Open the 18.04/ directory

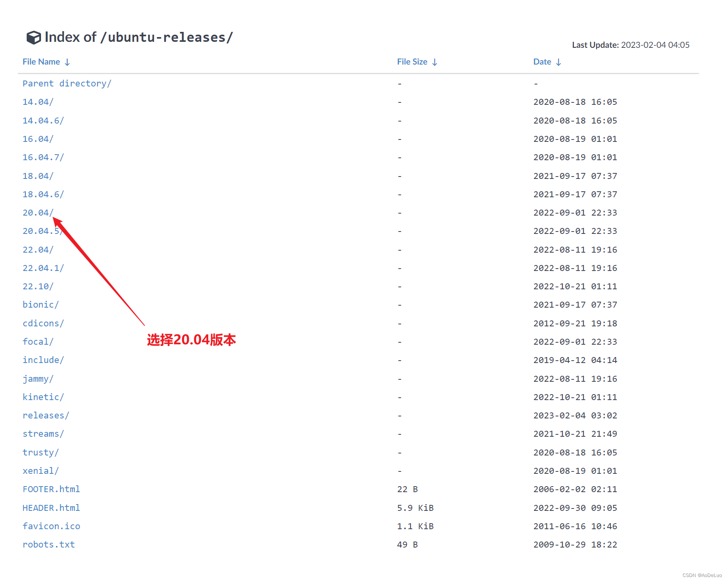coord(38,176)
